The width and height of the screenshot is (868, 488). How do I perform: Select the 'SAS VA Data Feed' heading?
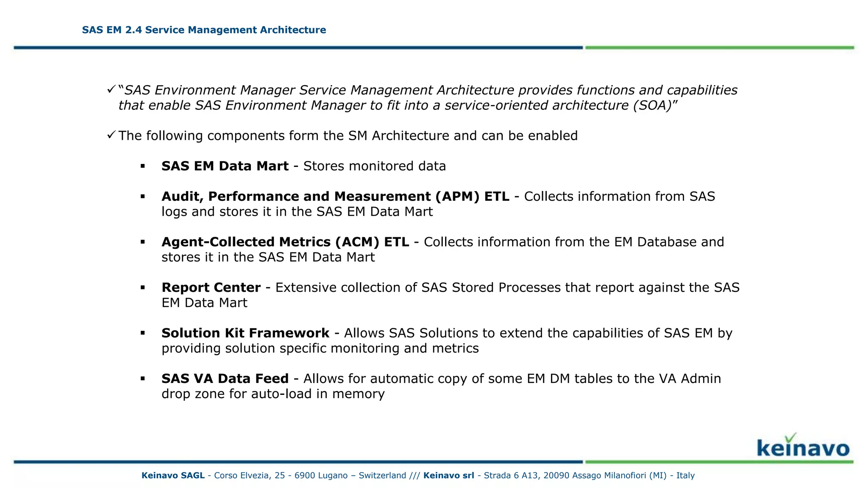[225, 379]
